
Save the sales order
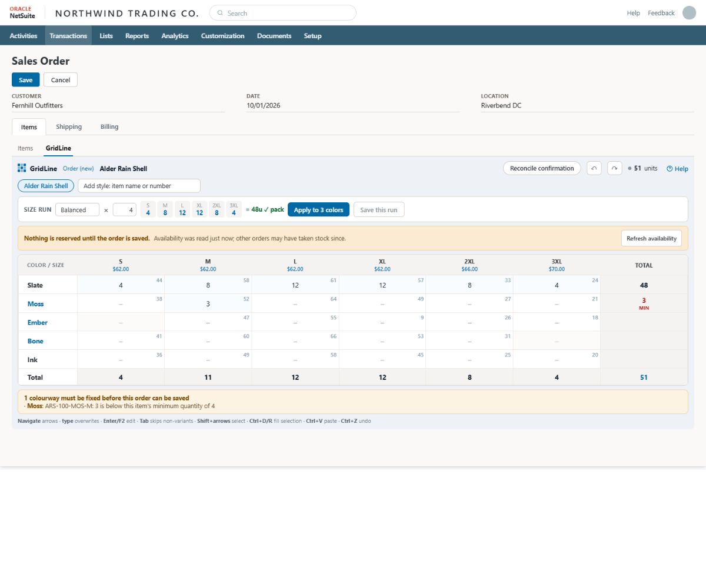(26, 80)
